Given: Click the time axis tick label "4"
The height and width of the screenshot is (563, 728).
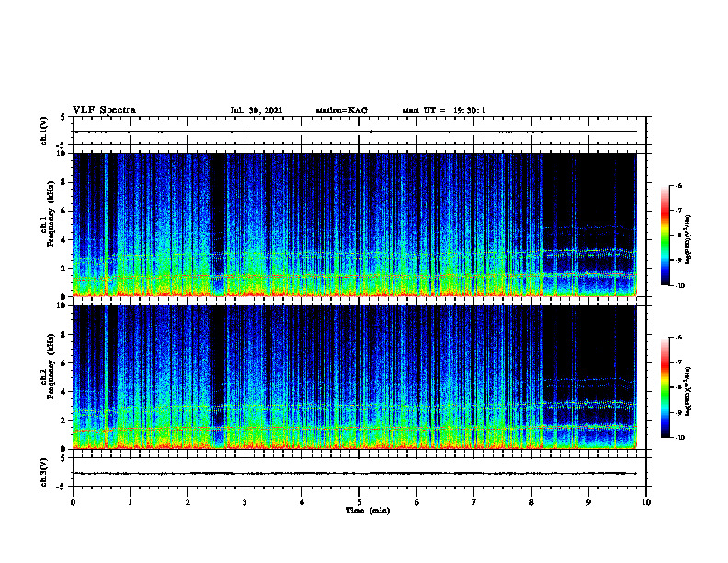Looking at the screenshot, I should pos(302,502).
